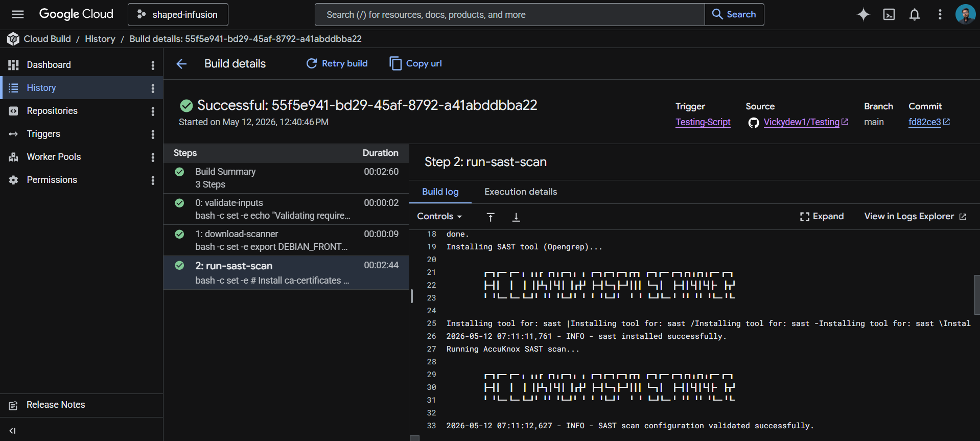Open the notifications bell
Screen dimensions: 980x441
915,14
